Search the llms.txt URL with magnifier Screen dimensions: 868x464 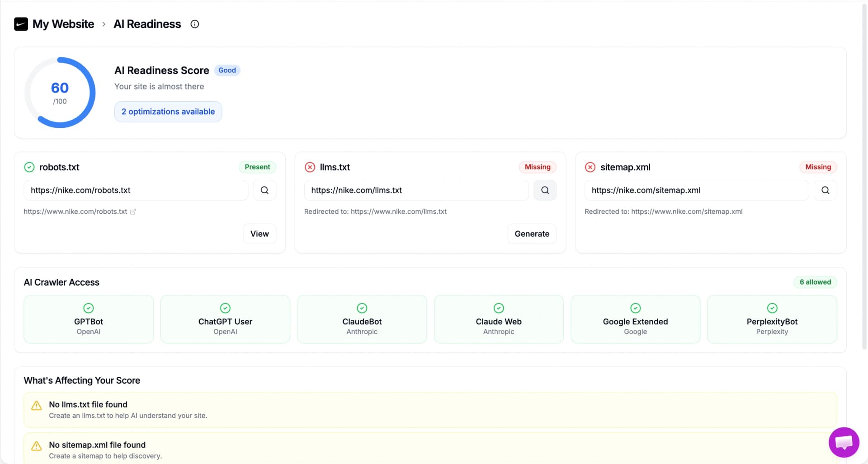pyautogui.click(x=545, y=190)
